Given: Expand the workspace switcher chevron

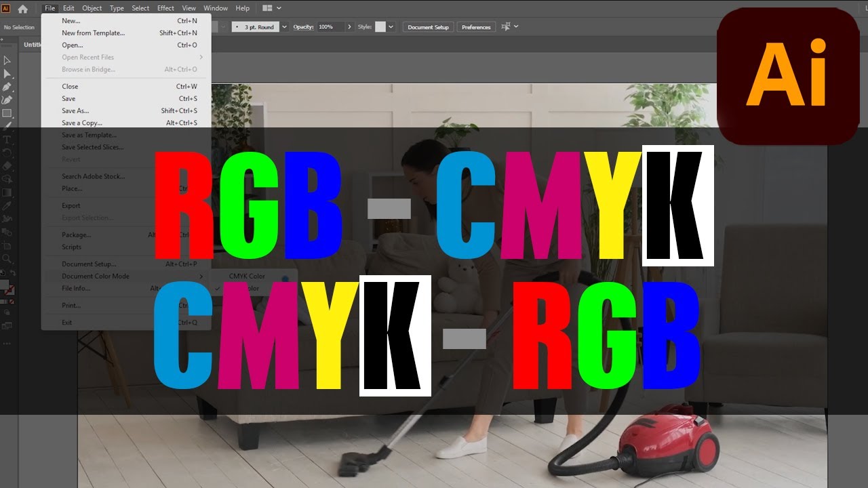Looking at the screenshot, I should click(279, 8).
